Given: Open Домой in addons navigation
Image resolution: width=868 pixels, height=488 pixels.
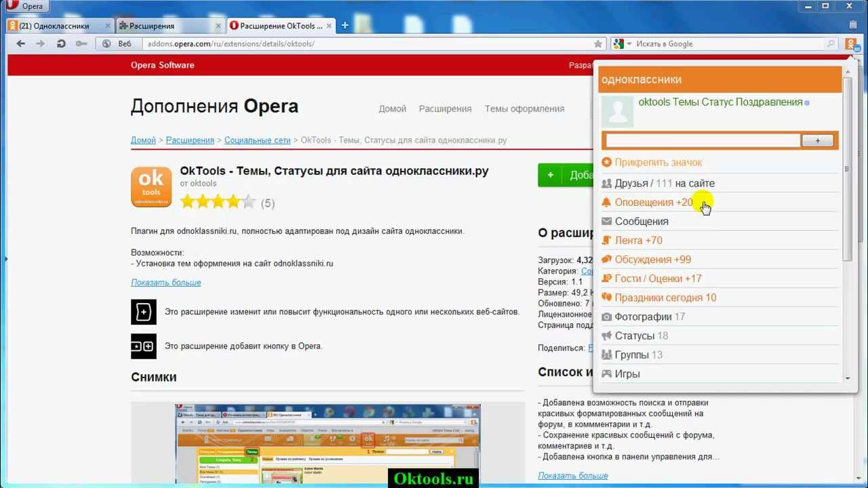Looking at the screenshot, I should point(392,108).
